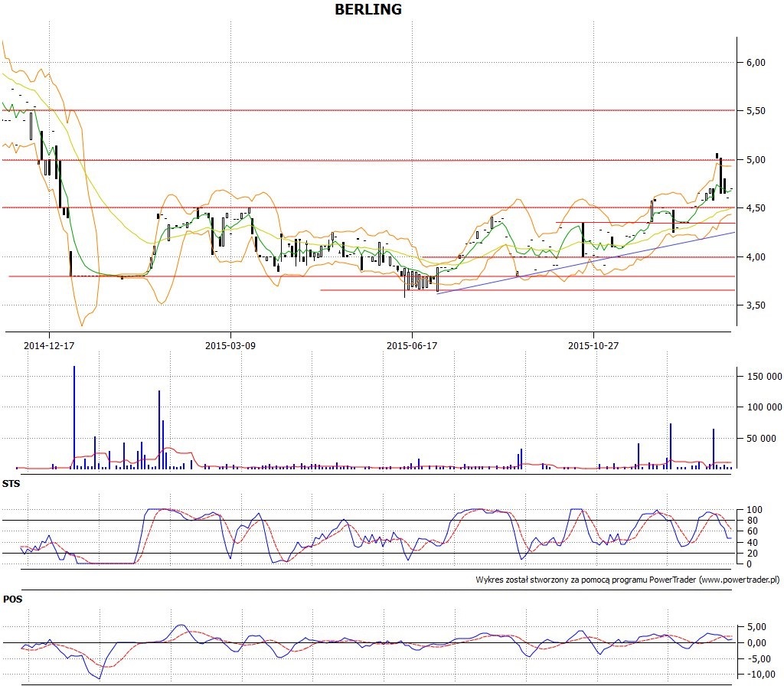Click the STS 80 scale value
Image resolution: width=784 pixels, height=686 pixels.
753,521
